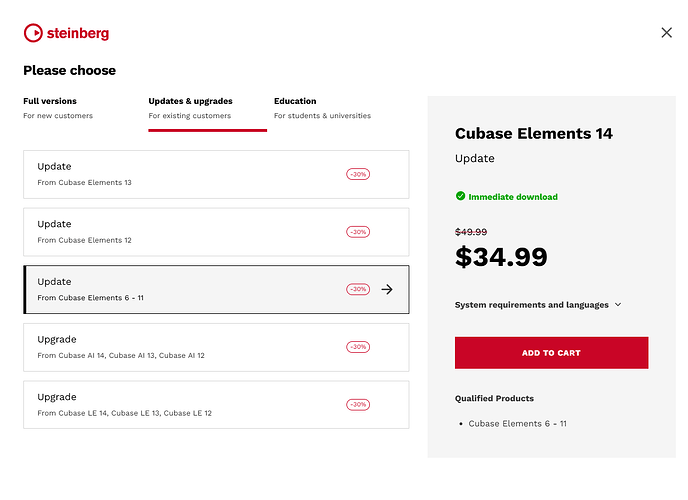
Task: Click -30% badge on Elements 13 update
Action: tap(358, 174)
